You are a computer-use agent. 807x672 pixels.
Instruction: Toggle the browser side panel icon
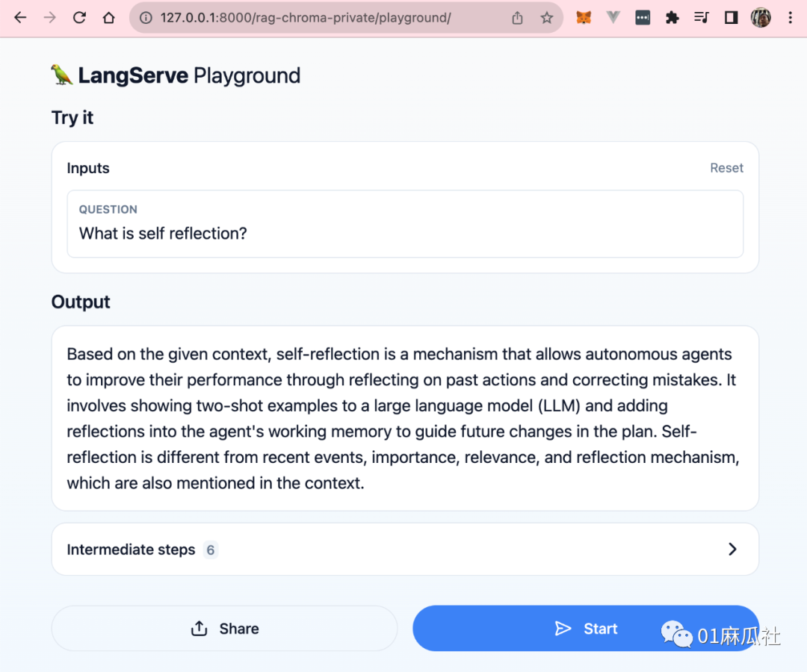[731, 18]
